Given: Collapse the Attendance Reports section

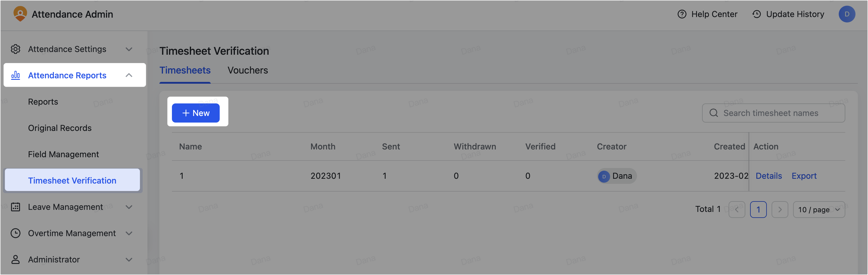Looking at the screenshot, I should (129, 75).
